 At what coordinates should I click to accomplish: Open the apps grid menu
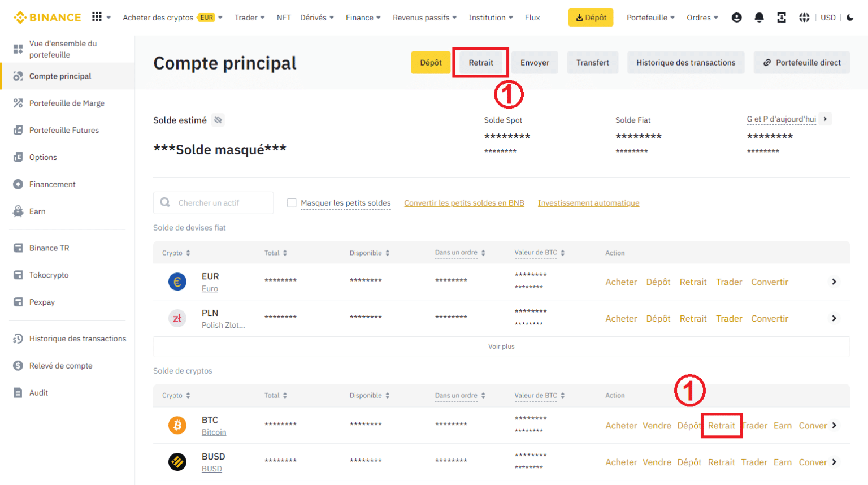pyautogui.click(x=97, y=17)
